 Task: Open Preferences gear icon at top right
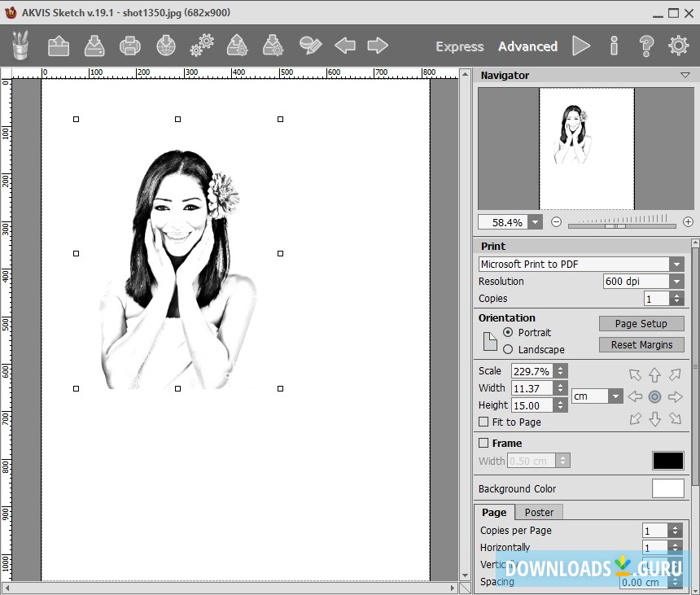point(678,46)
